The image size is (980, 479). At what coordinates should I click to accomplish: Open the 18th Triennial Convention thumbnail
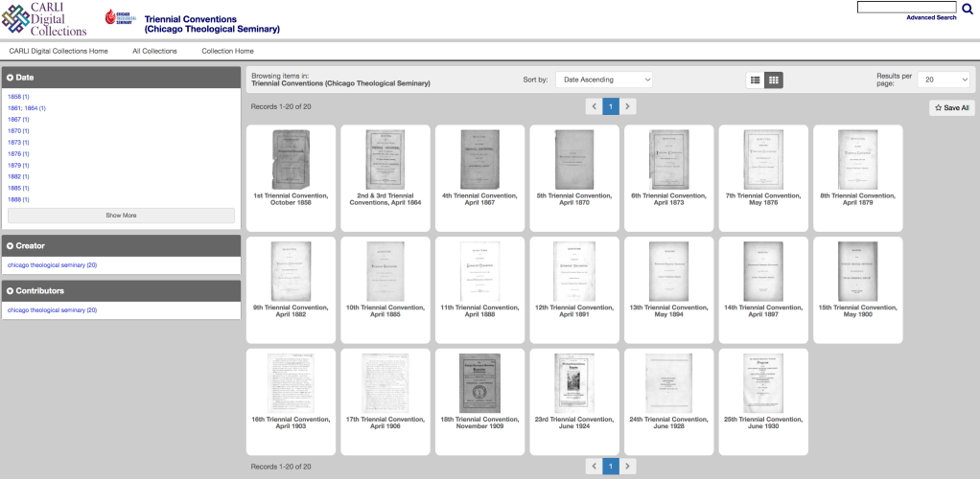click(480, 384)
